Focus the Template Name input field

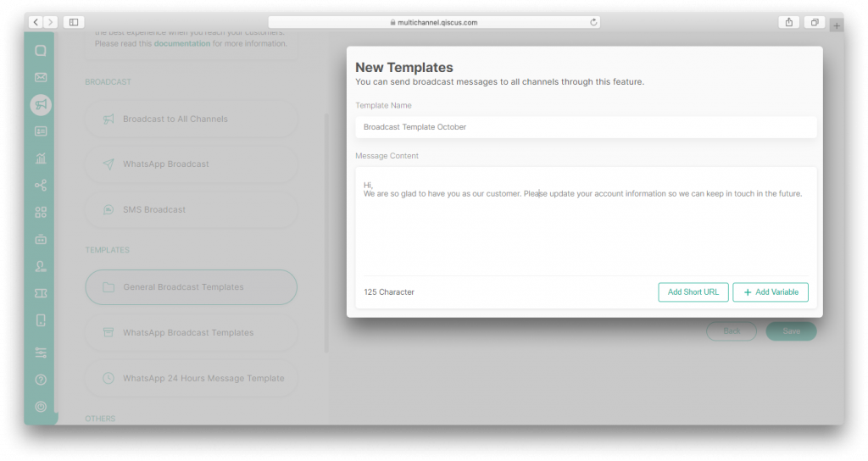[586, 127]
